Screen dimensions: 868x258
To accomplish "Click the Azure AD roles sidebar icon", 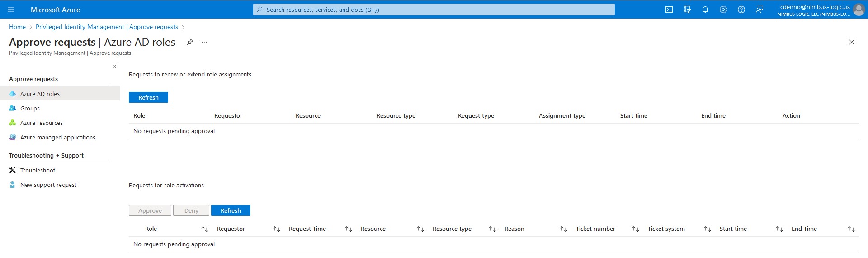I will 13,94.
